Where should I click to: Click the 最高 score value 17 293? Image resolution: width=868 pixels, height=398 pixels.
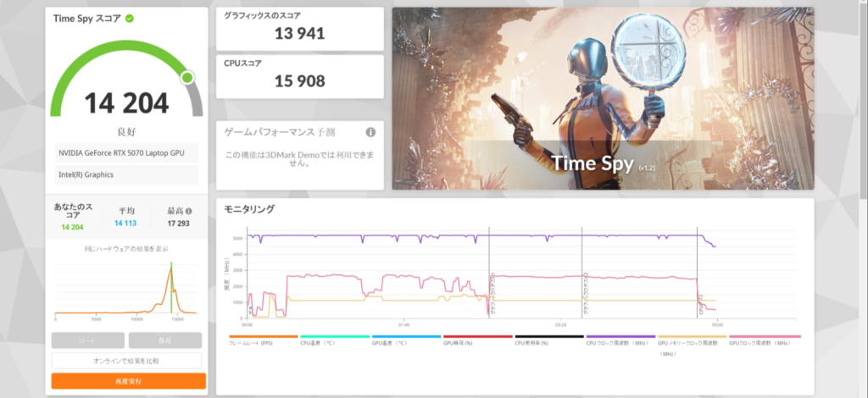point(178,224)
